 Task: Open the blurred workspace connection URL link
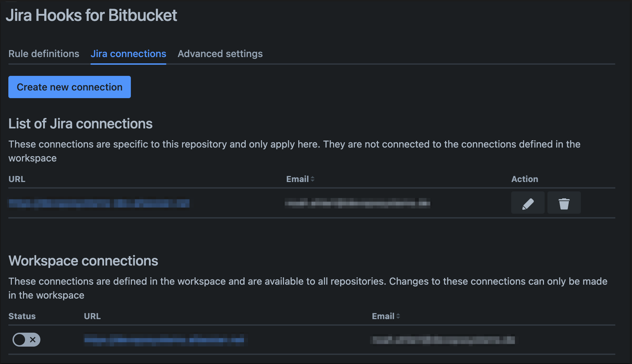[x=164, y=340]
